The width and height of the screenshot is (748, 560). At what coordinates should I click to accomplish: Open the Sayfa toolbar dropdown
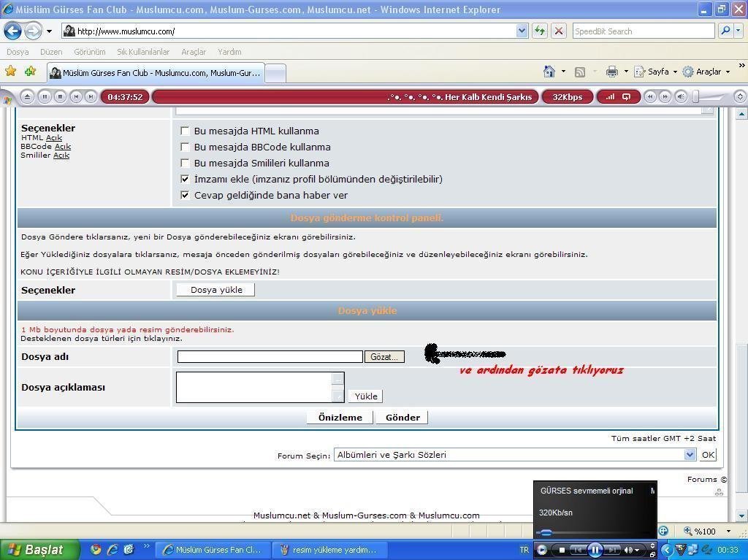655,72
